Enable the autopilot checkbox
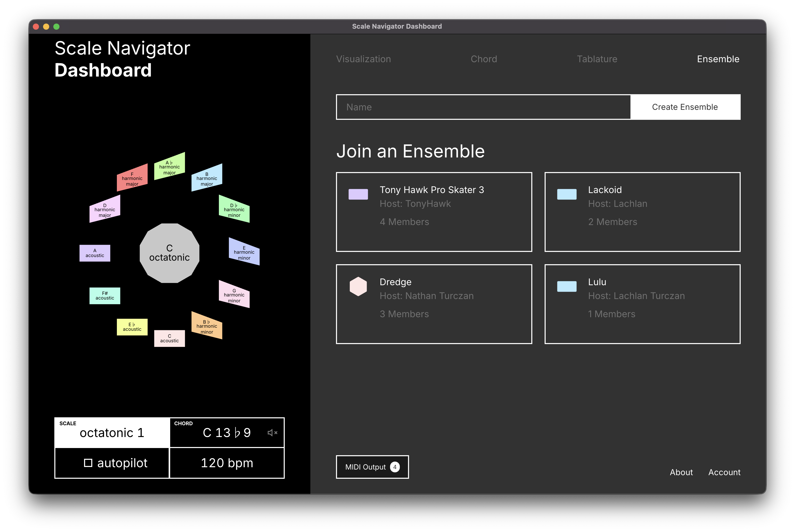Image resolution: width=795 pixels, height=532 pixels. (x=89, y=462)
